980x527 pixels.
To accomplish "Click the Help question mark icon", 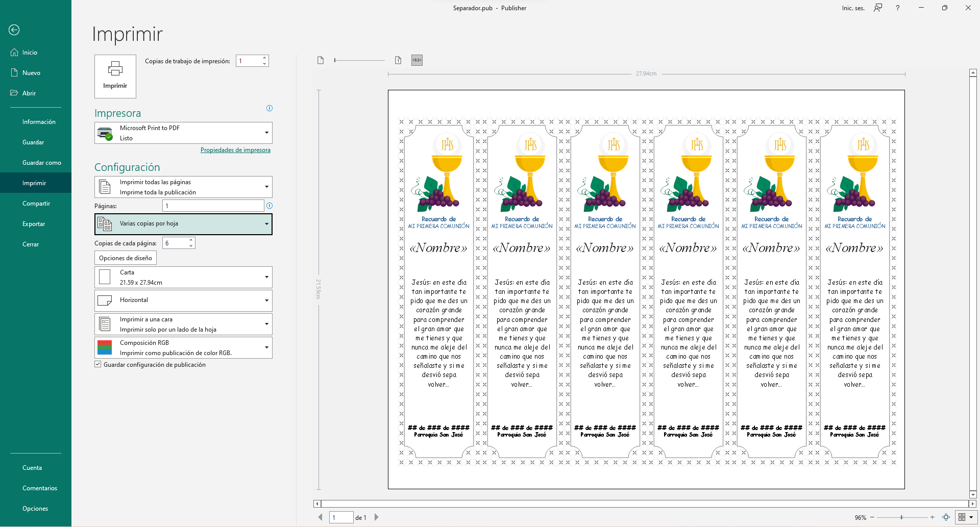I will (x=898, y=8).
